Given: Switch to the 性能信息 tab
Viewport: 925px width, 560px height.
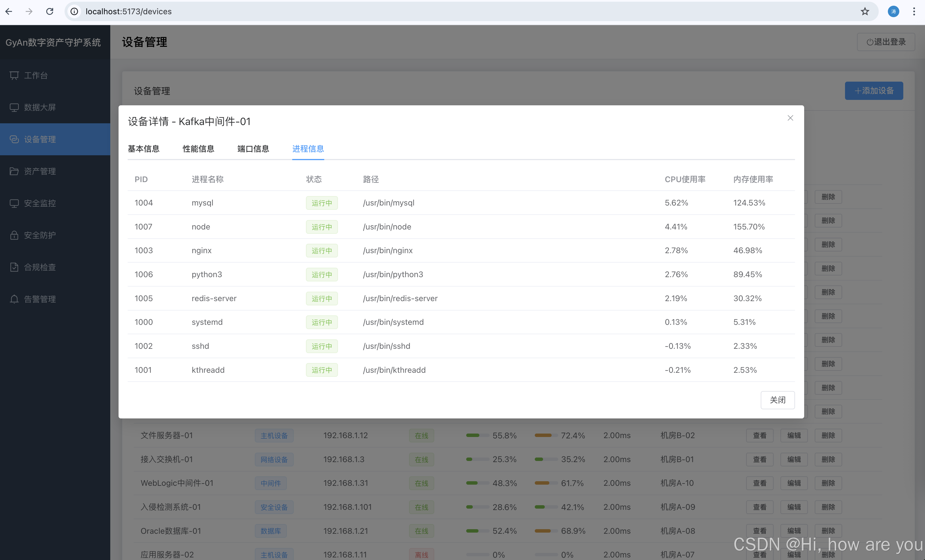Looking at the screenshot, I should coord(198,149).
